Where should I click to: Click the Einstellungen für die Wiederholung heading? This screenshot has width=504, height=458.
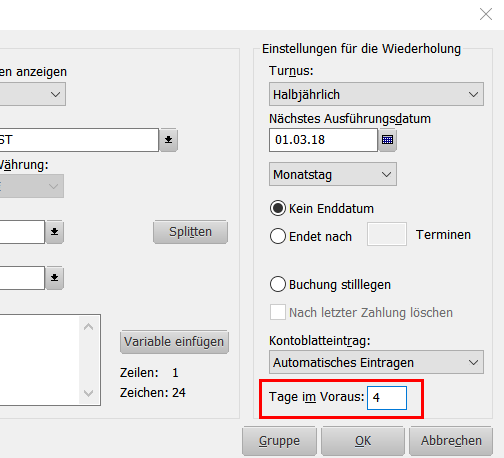[361, 49]
